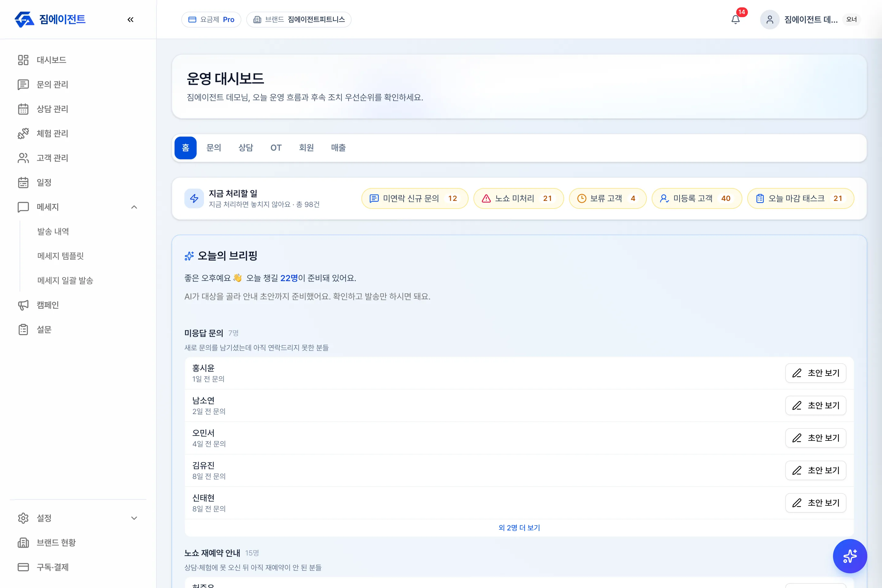The height and width of the screenshot is (588, 882).
Task: Click the user avatar icon
Action: tap(770, 20)
